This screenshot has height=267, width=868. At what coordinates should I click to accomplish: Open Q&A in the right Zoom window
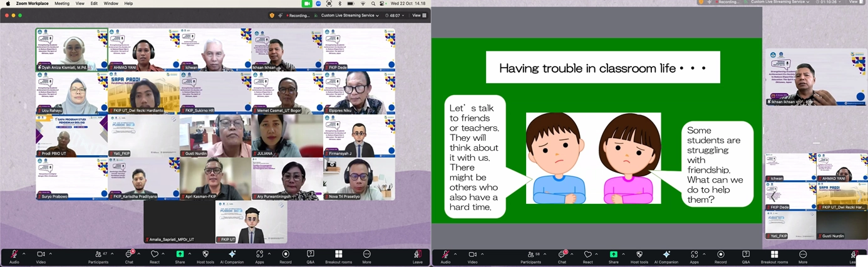coord(746,256)
